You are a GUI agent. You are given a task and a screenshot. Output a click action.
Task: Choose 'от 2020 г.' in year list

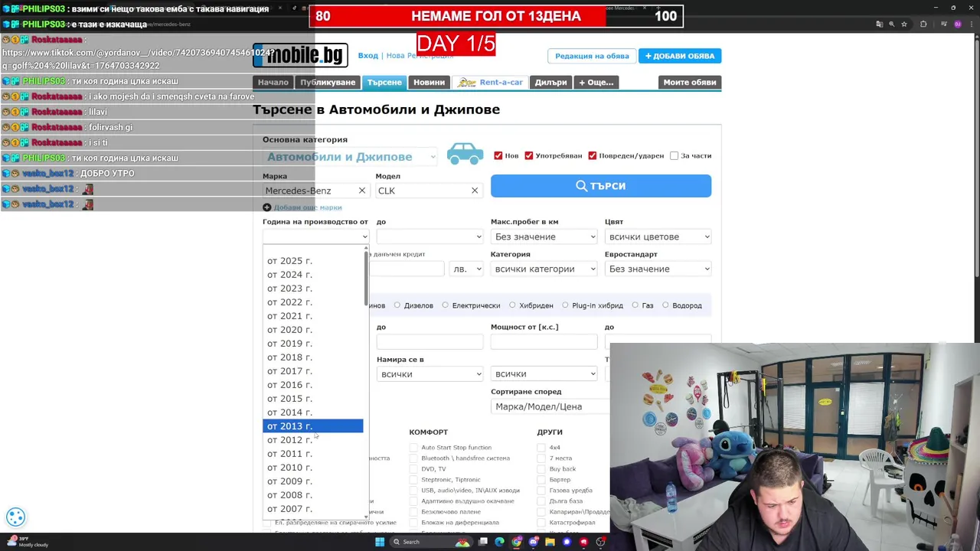(x=312, y=330)
